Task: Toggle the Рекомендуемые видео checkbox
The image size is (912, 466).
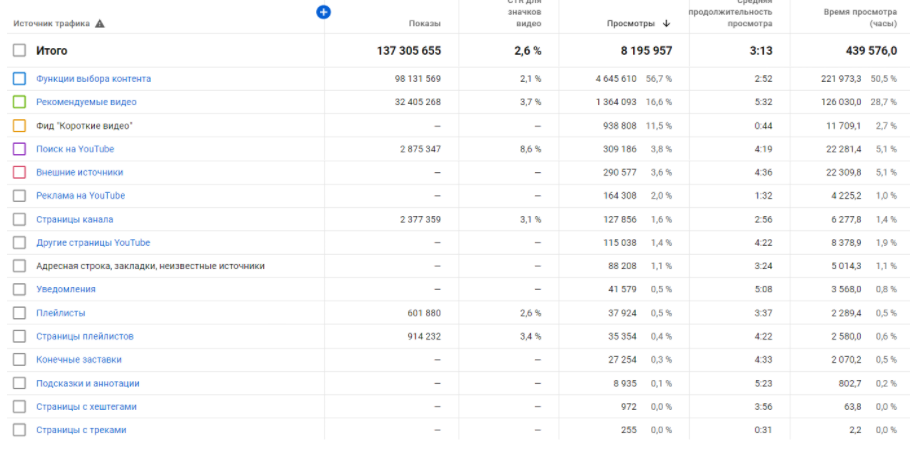Action: tap(19, 102)
